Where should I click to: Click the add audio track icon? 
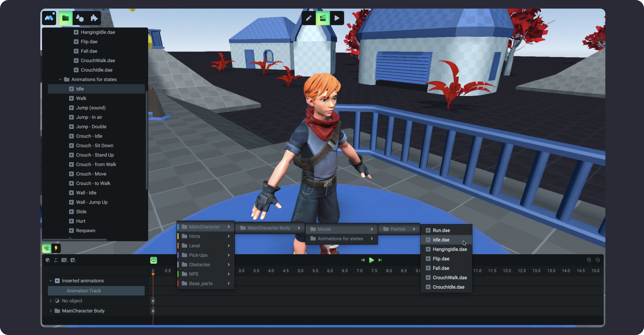56,260
